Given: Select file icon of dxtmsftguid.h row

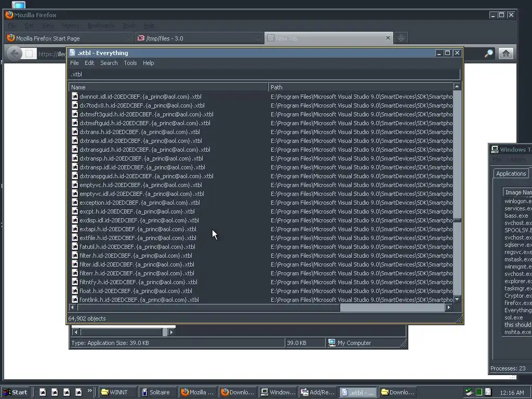Looking at the screenshot, I should 75,123.
